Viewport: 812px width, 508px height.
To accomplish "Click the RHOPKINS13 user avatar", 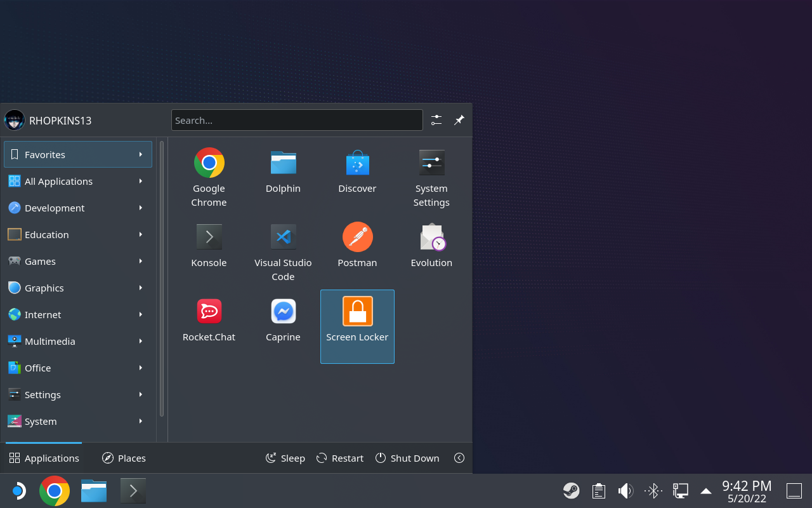I will pos(15,120).
